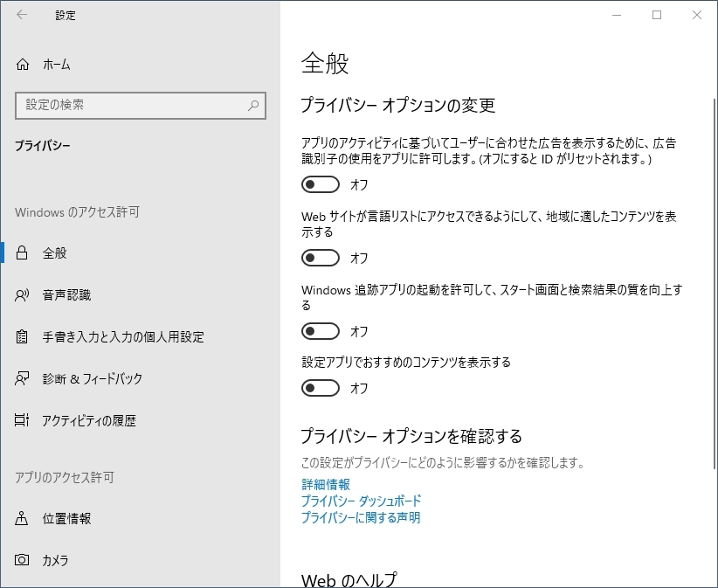
Task: Click the feedback icon for 診断 & フィードバック
Action: (22, 378)
